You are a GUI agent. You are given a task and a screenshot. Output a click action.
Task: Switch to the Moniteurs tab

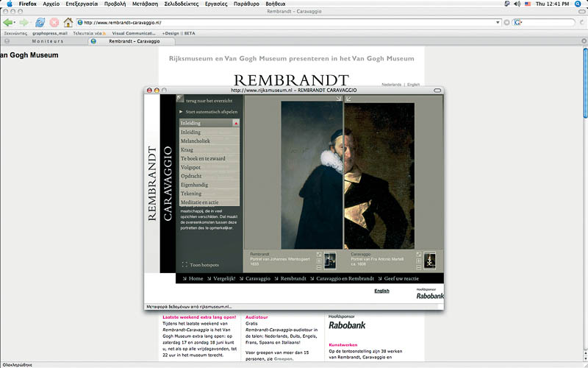pyautogui.click(x=48, y=41)
